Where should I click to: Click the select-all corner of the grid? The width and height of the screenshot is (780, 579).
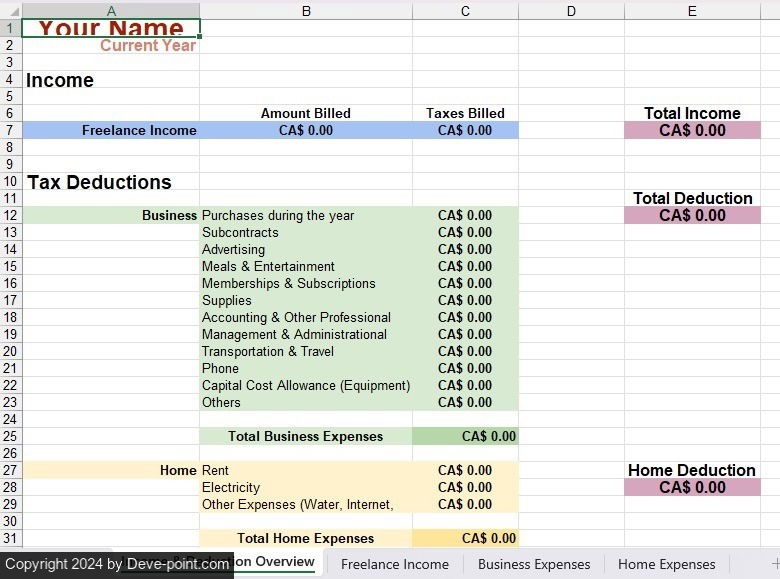(10, 11)
